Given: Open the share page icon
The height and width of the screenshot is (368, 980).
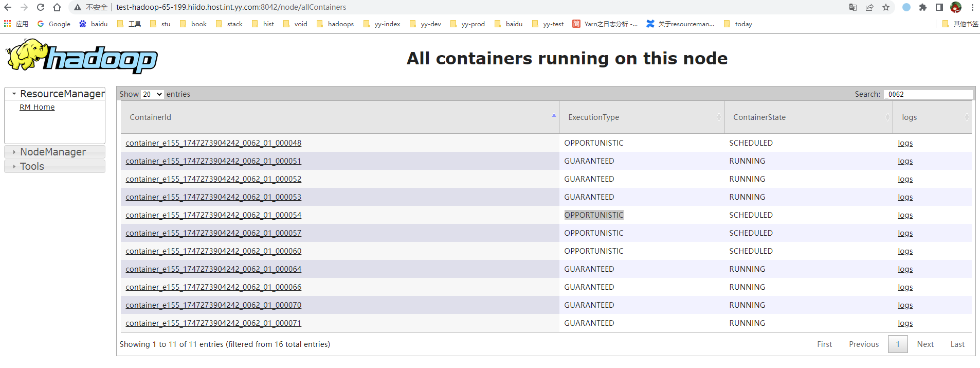Looking at the screenshot, I should (869, 7).
